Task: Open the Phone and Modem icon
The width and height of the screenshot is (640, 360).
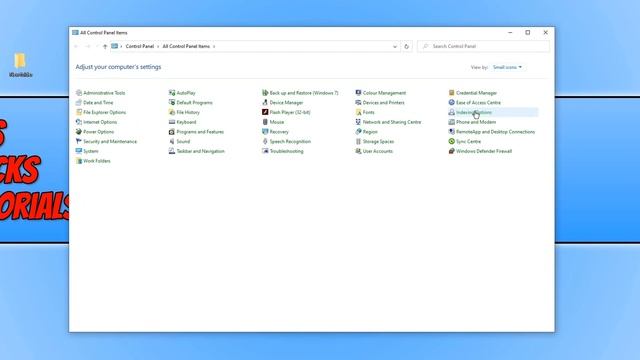Action: 451,122
